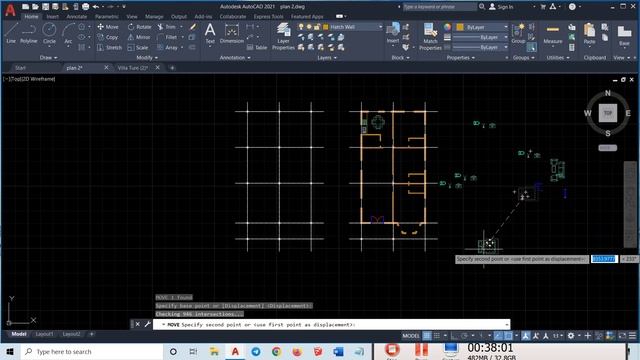Toggle snap mode in status bar
640x360 pixels.
click(437, 336)
